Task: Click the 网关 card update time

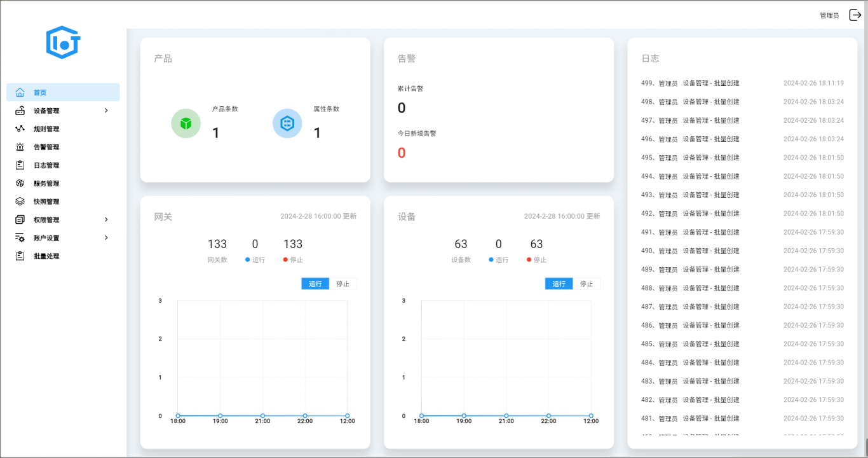Action: 318,216
